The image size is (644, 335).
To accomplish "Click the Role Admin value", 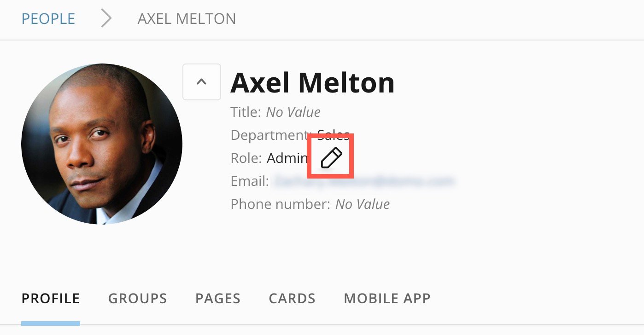I will (287, 158).
